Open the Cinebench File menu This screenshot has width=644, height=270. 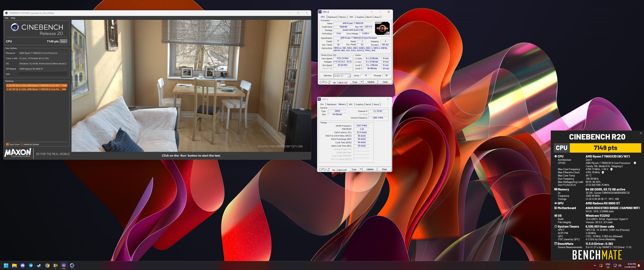pyautogui.click(x=7, y=18)
